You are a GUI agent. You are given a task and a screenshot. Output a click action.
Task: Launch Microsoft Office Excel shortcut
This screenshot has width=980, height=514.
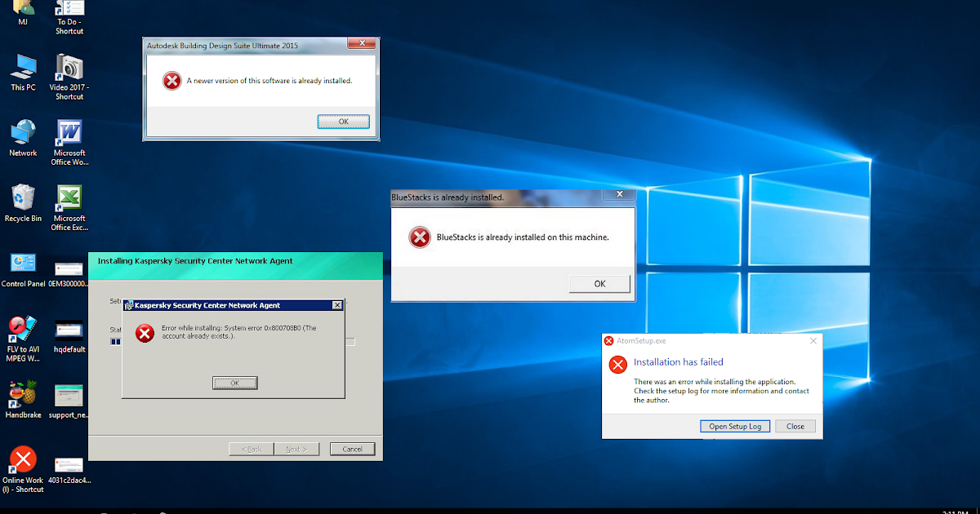(x=69, y=208)
